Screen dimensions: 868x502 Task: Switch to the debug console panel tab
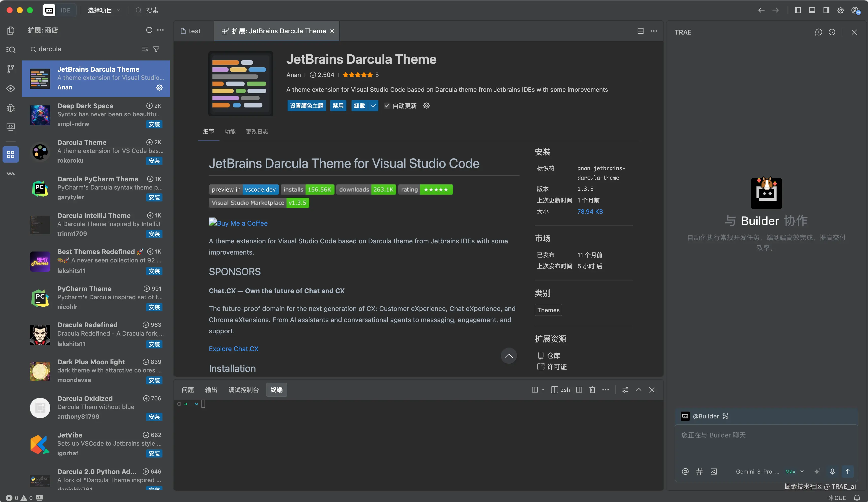243,390
